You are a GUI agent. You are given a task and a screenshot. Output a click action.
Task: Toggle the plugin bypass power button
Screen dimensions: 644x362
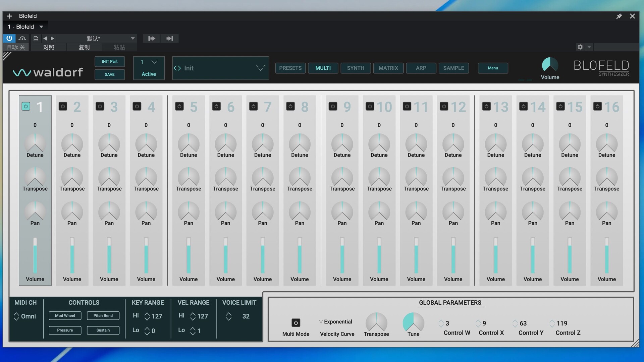(x=9, y=38)
